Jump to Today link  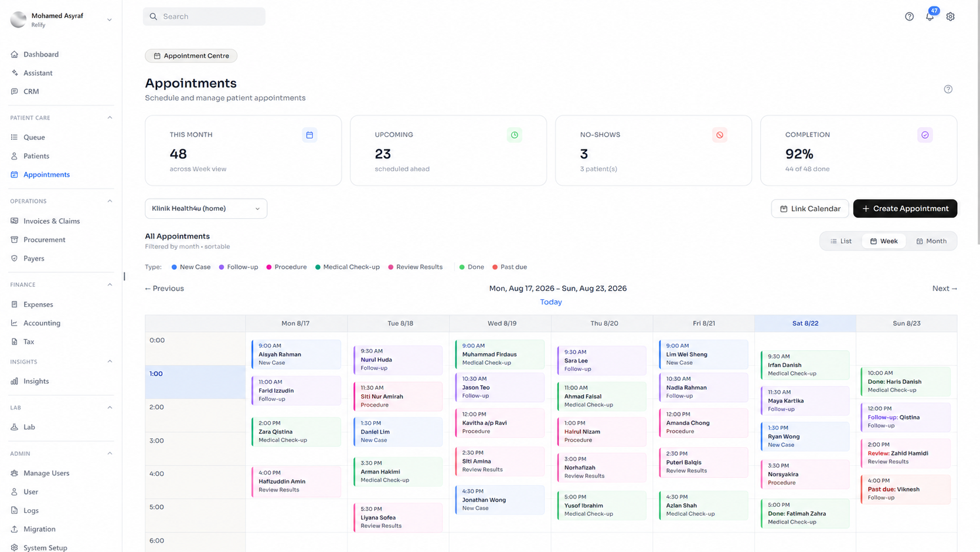550,302
